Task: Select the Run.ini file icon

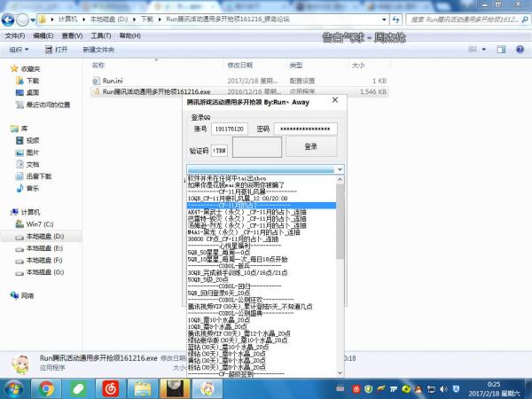Action: point(97,81)
